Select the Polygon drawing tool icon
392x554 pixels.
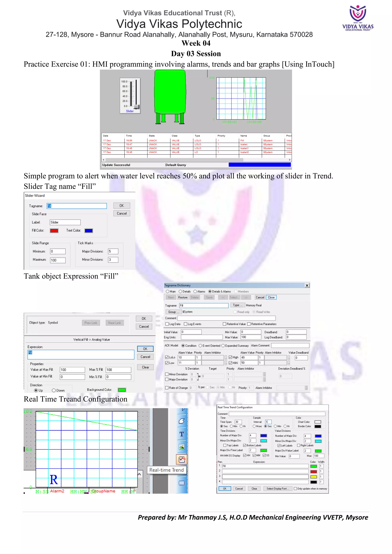coord(181,421)
